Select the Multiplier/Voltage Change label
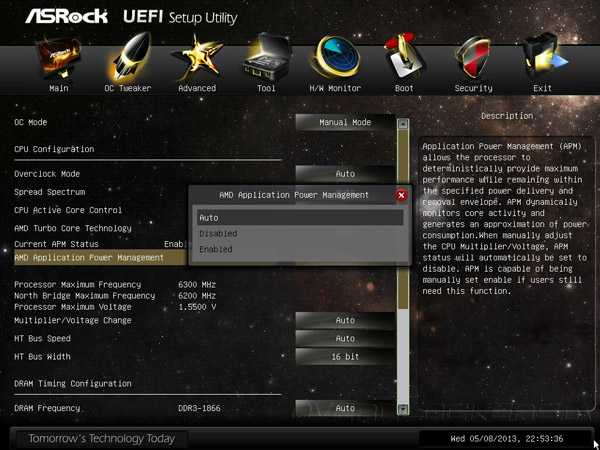The image size is (600, 450). pos(73,320)
